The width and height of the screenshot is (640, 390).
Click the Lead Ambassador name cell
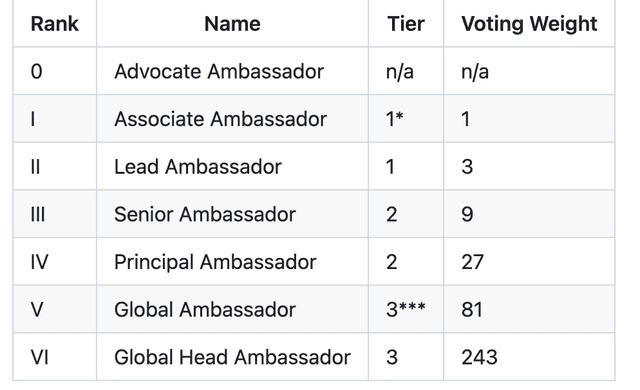click(x=232, y=166)
